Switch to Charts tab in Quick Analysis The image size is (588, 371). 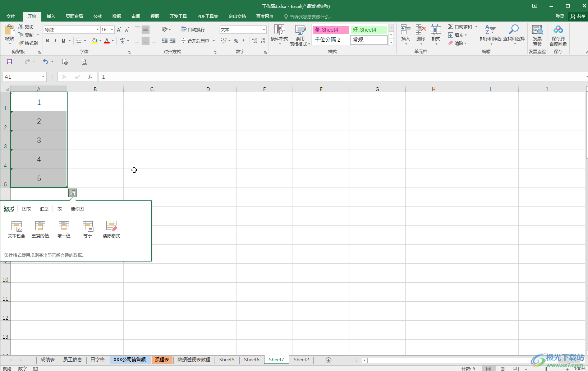pos(27,209)
